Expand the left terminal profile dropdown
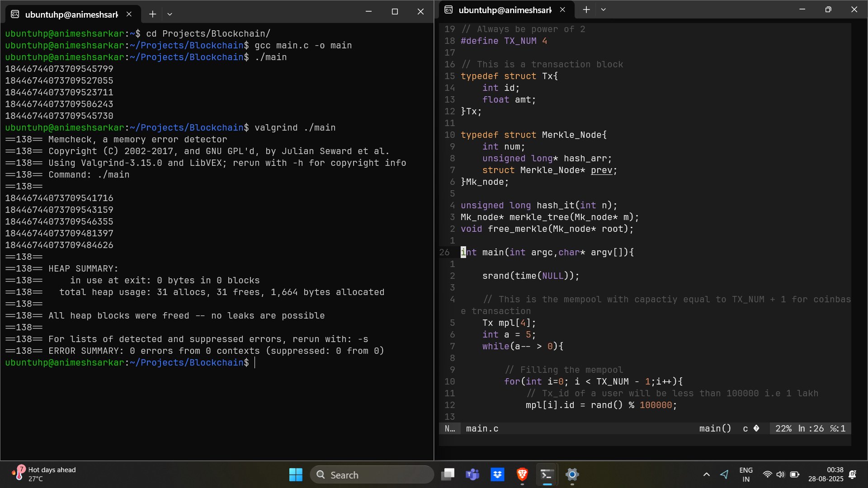This screenshot has height=488, width=868. pyautogui.click(x=170, y=14)
